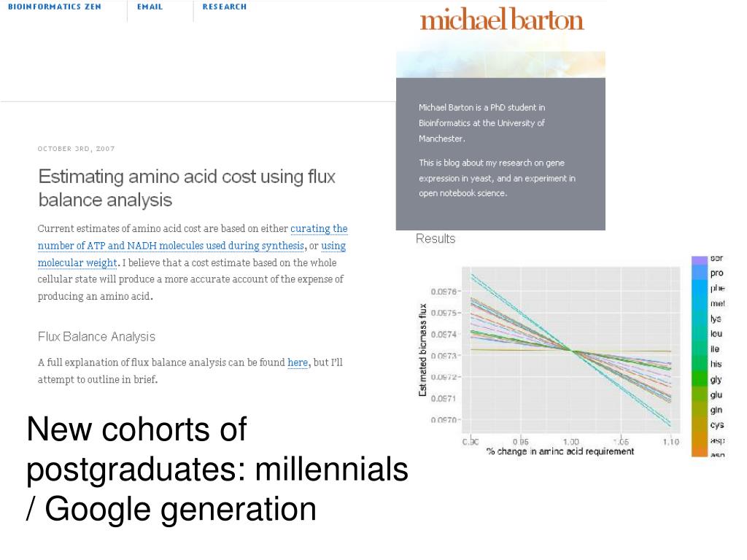Click the gray author bio box
This screenshot has height=560, width=747.
(500, 154)
